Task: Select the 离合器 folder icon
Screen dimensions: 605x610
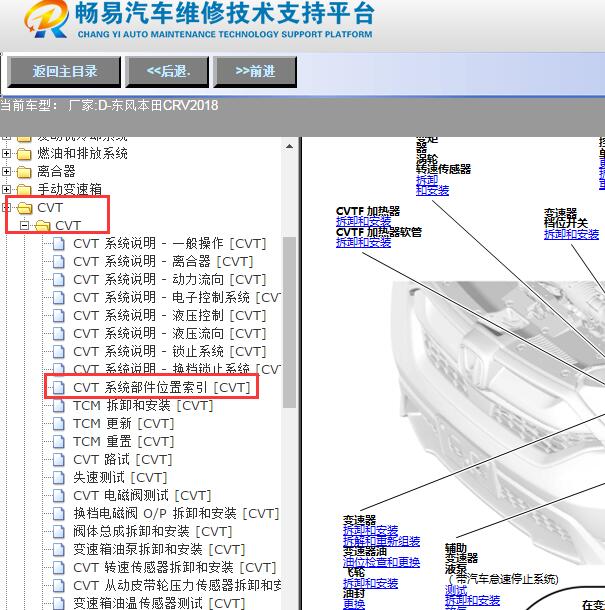Action: pyautogui.click(x=24, y=172)
